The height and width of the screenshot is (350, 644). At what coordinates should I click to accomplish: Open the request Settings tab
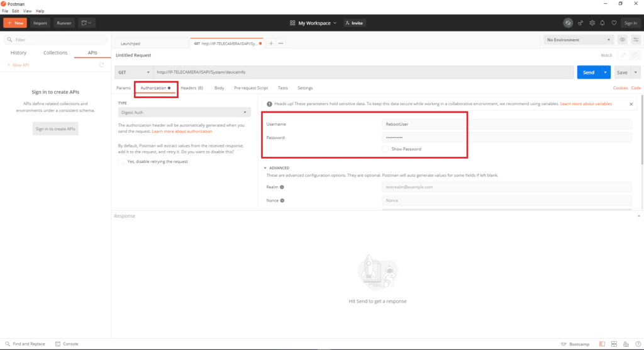pos(305,88)
